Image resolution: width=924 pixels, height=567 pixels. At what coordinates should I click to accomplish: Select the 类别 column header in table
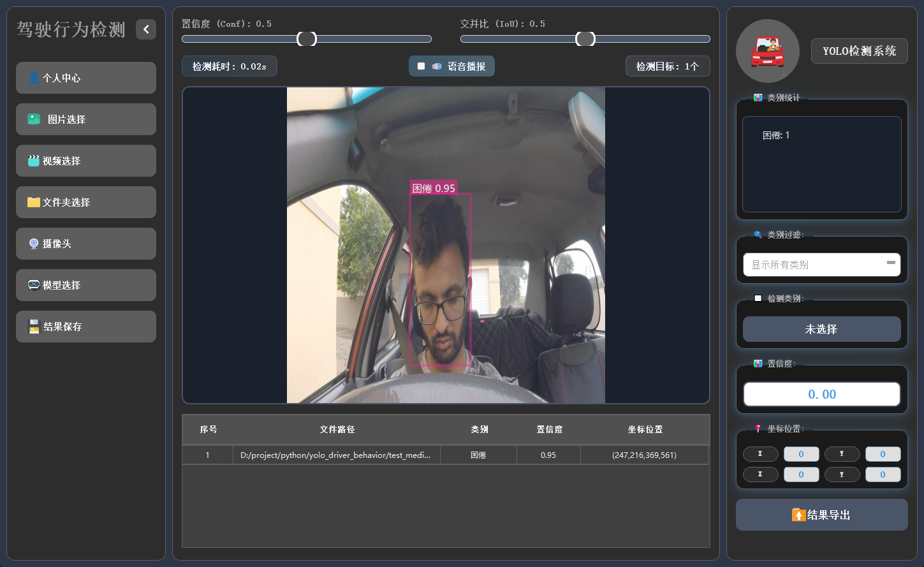pos(479,429)
